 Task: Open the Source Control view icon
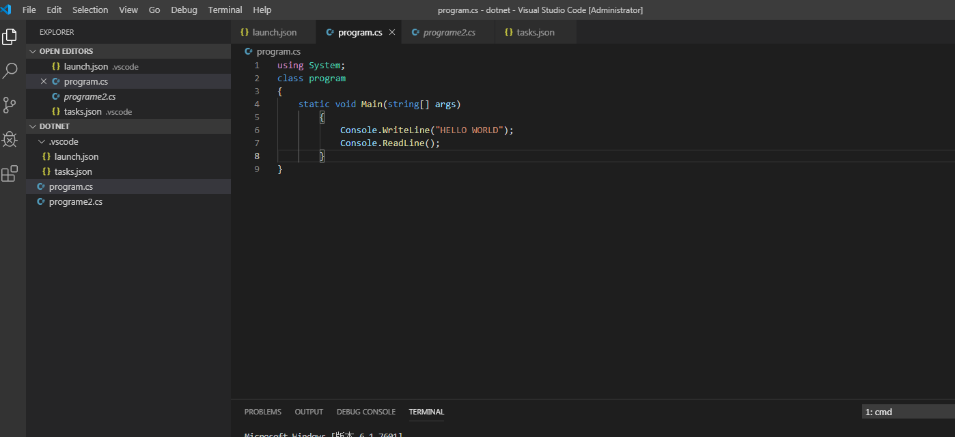11,105
